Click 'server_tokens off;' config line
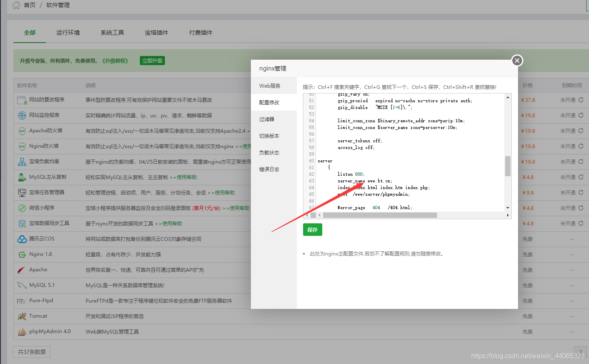 click(x=360, y=141)
